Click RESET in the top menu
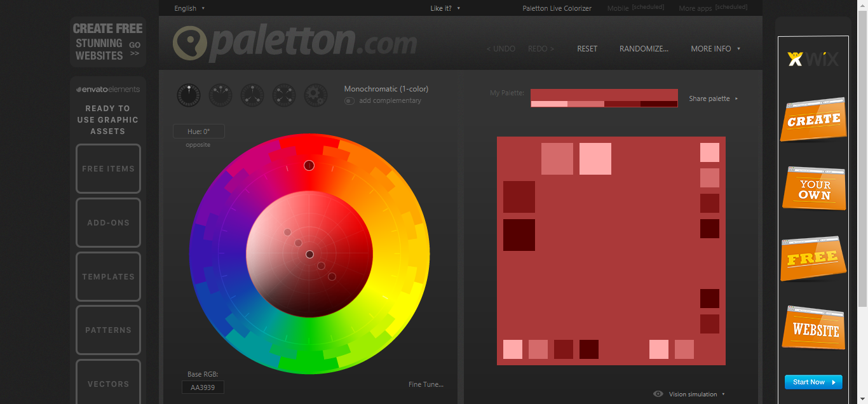Viewport: 868px width, 404px height. coord(587,48)
